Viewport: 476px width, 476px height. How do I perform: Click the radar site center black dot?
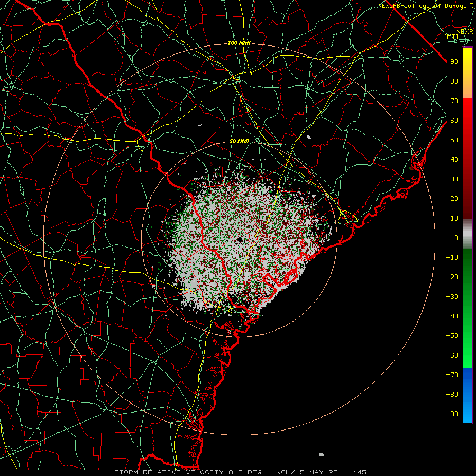pyautogui.click(x=240, y=240)
